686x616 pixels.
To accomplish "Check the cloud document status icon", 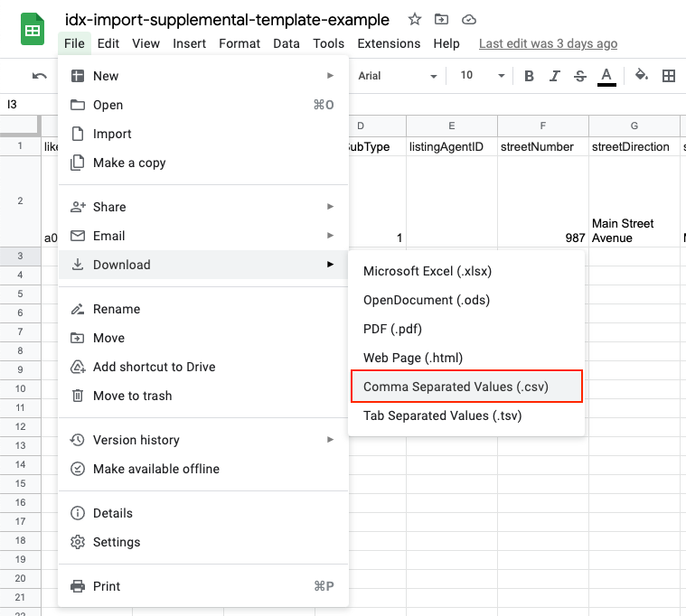I will [468, 19].
